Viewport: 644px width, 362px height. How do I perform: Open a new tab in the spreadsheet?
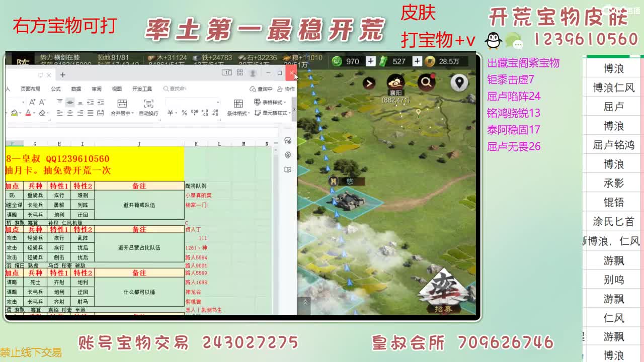63,75
